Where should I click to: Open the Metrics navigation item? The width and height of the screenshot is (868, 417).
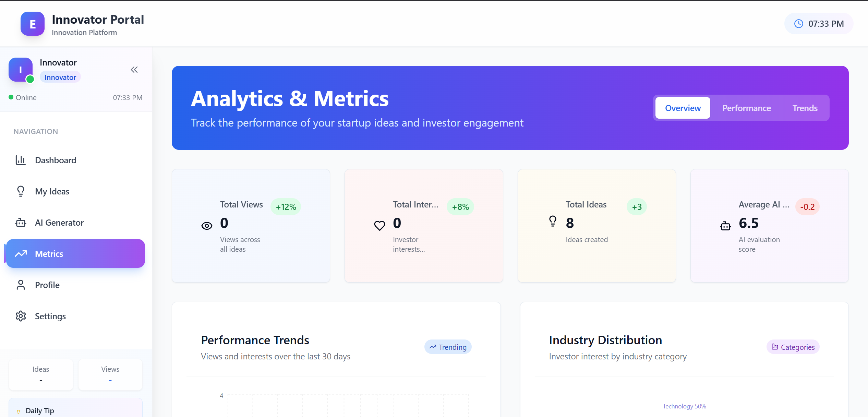75,254
